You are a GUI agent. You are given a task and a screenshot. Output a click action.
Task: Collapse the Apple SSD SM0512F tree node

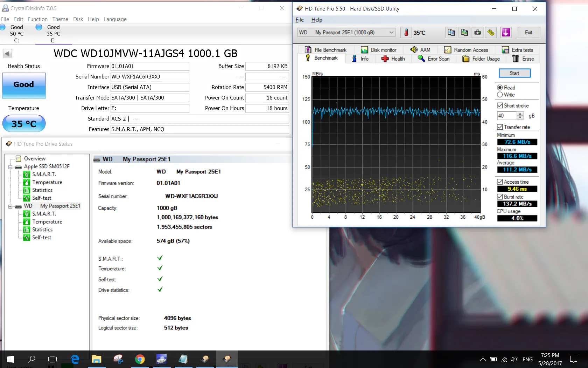pos(10,167)
